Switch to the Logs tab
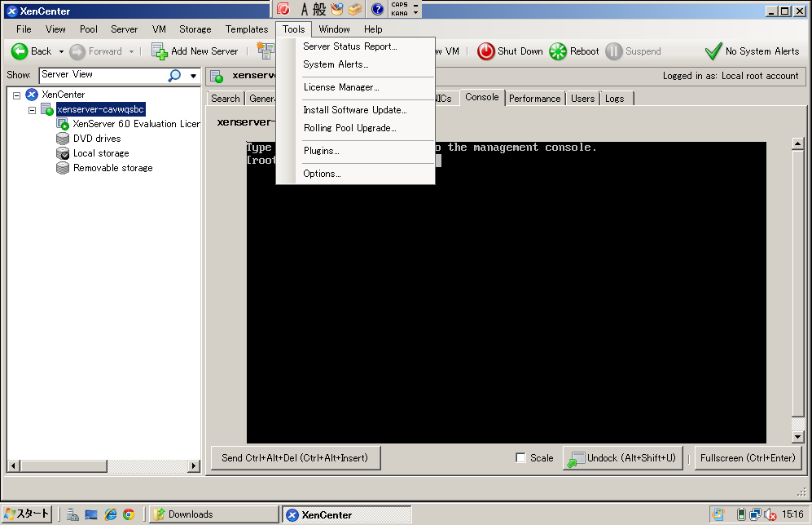This screenshot has width=812, height=525. click(615, 99)
